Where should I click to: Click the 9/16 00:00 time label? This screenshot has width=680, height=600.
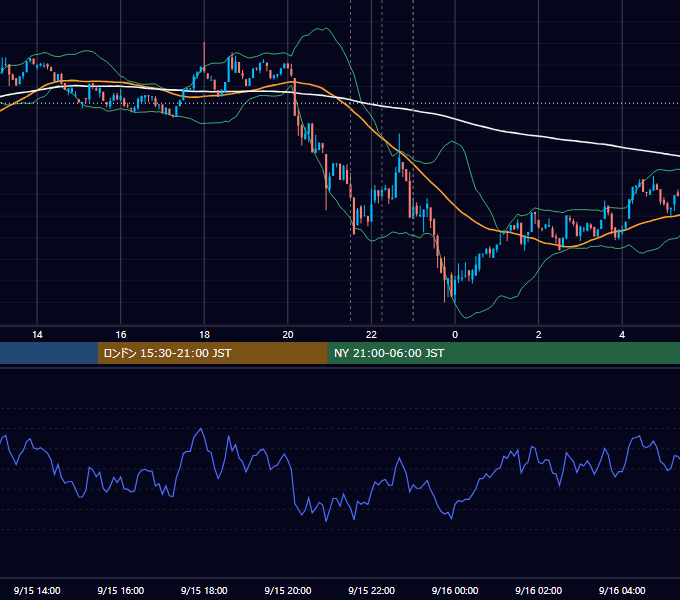coord(455,590)
